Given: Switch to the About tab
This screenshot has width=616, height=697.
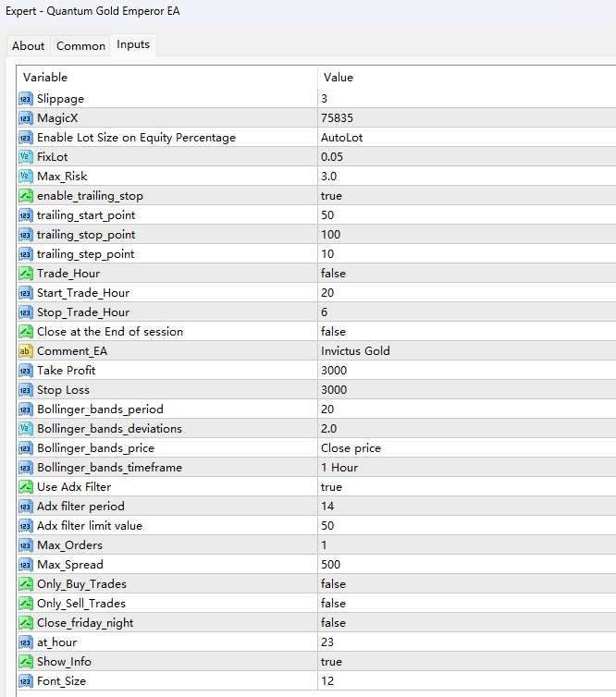Looking at the screenshot, I should 28,45.
